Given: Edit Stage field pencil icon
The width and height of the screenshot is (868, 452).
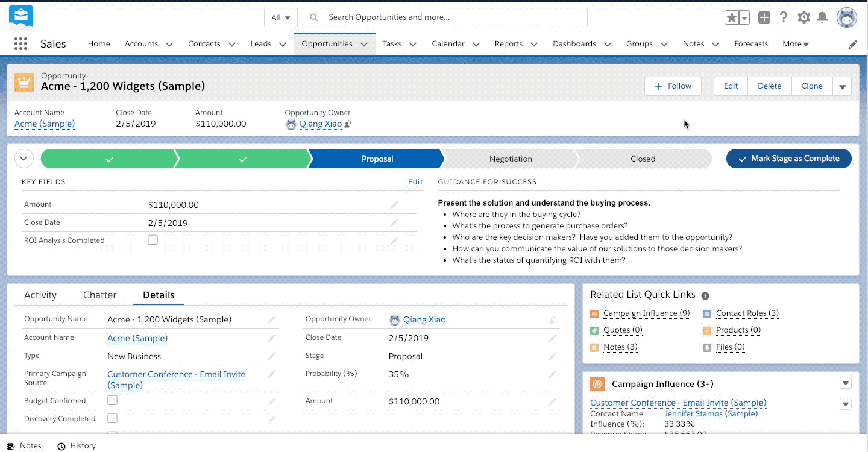Looking at the screenshot, I should click(x=553, y=356).
